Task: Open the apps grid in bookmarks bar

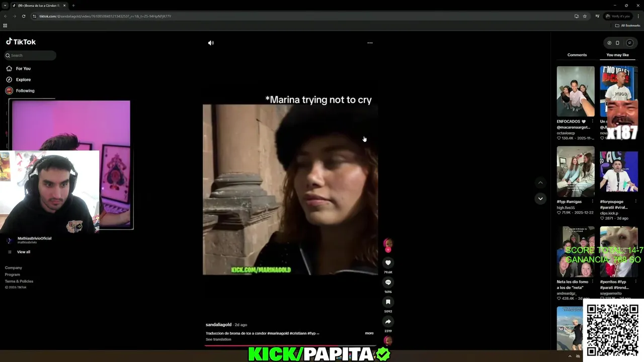Action: tap(5, 26)
